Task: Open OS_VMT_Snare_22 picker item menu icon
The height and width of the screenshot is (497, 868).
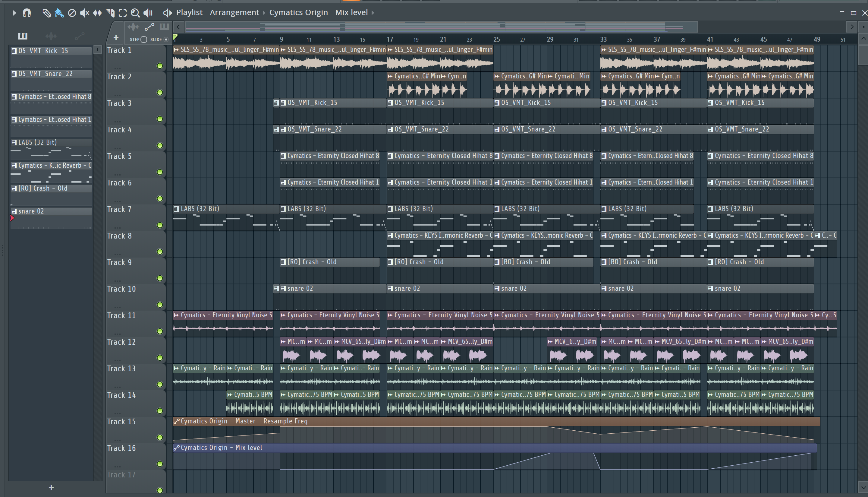Action: 14,74
